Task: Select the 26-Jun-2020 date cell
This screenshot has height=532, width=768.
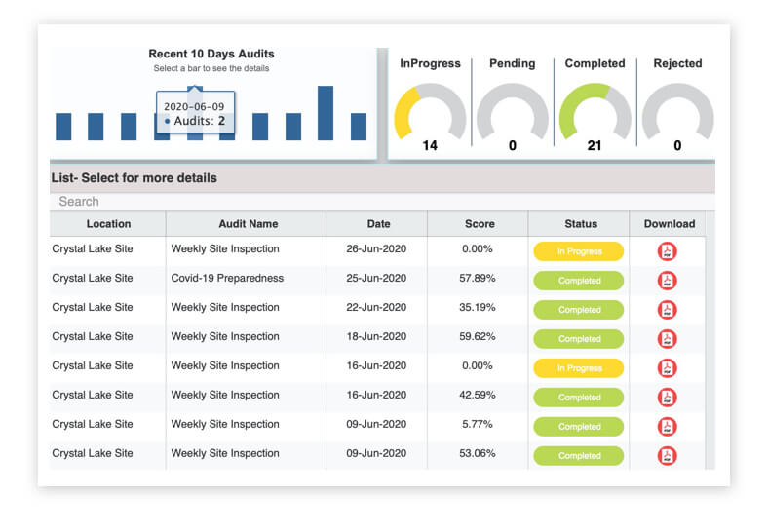Action: click(376, 248)
